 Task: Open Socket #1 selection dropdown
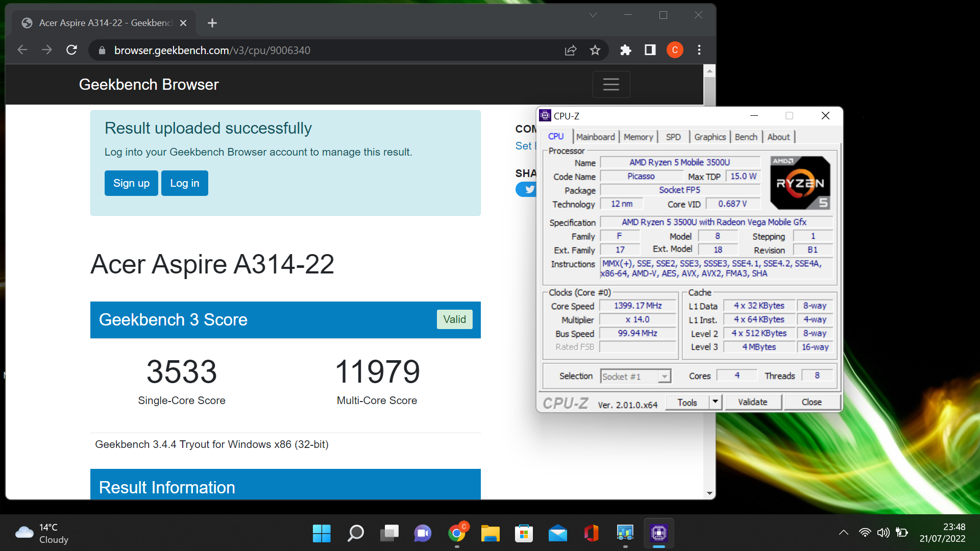click(635, 377)
